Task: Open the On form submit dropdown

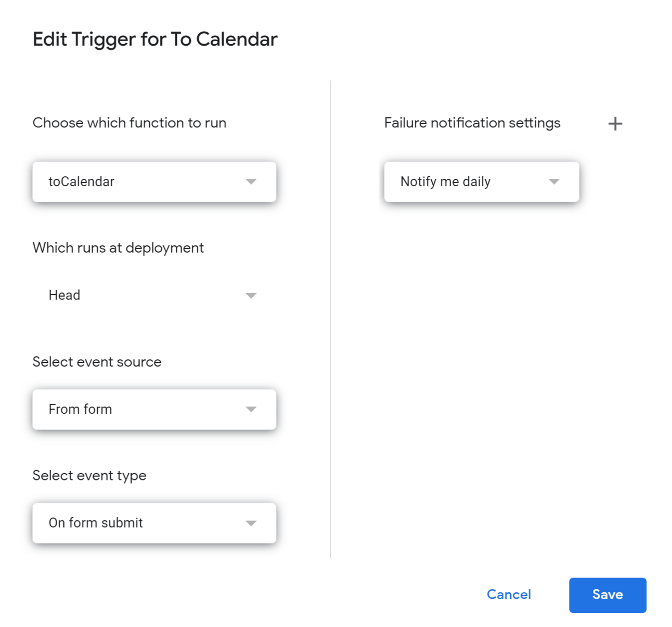Action: coord(154,523)
